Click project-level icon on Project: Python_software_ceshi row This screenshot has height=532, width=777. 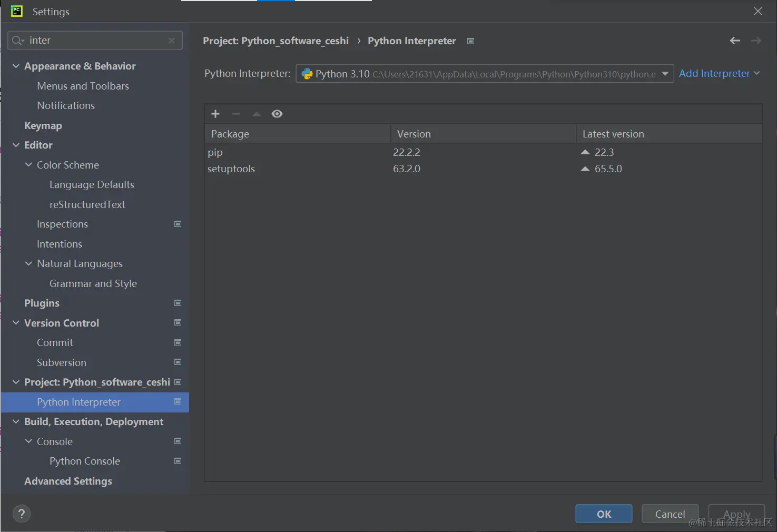[x=178, y=382]
